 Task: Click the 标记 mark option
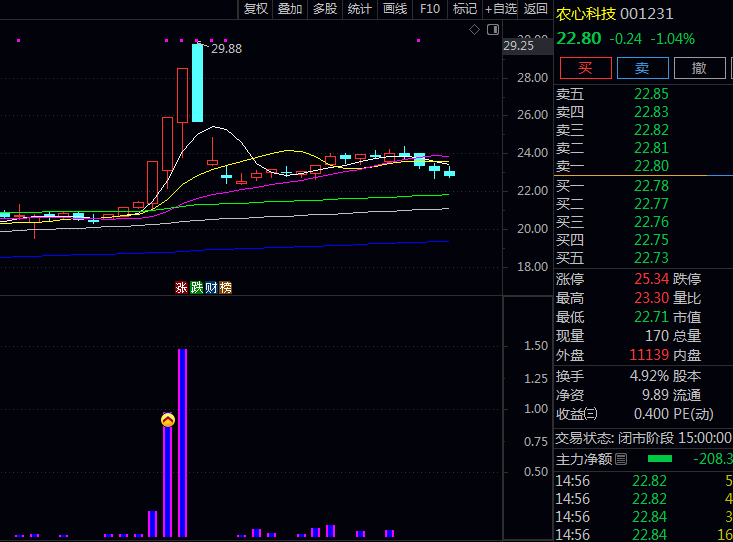point(464,9)
